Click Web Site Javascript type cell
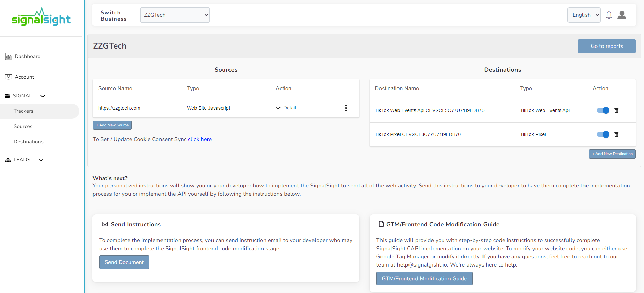644x293 pixels. pyautogui.click(x=208, y=108)
